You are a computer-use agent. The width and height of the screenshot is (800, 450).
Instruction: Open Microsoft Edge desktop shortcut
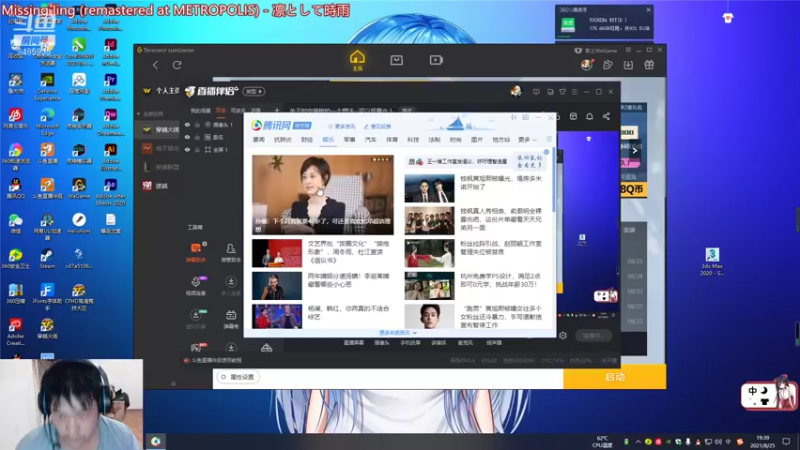47,122
